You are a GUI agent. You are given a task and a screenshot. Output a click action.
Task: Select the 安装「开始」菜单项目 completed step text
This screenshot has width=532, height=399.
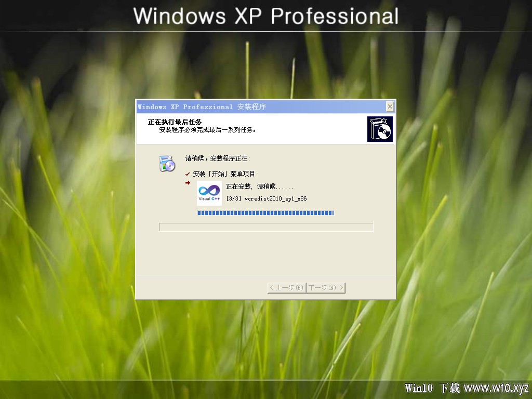tap(224, 174)
